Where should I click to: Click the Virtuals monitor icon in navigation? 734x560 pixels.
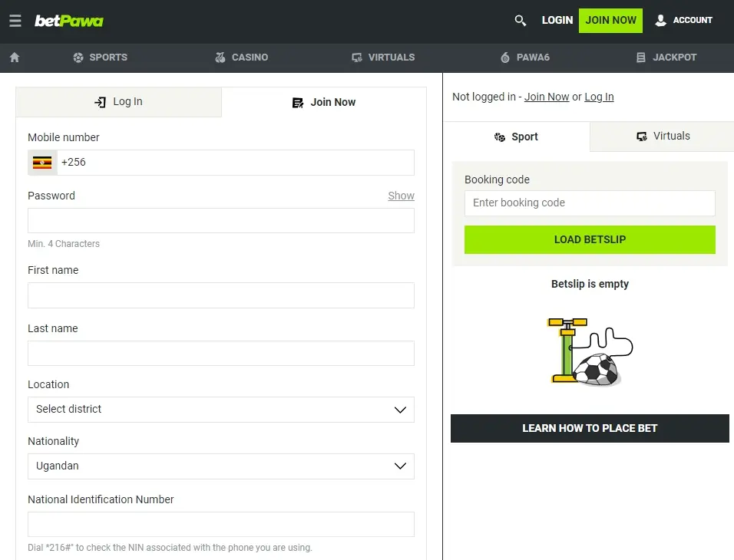click(x=357, y=57)
